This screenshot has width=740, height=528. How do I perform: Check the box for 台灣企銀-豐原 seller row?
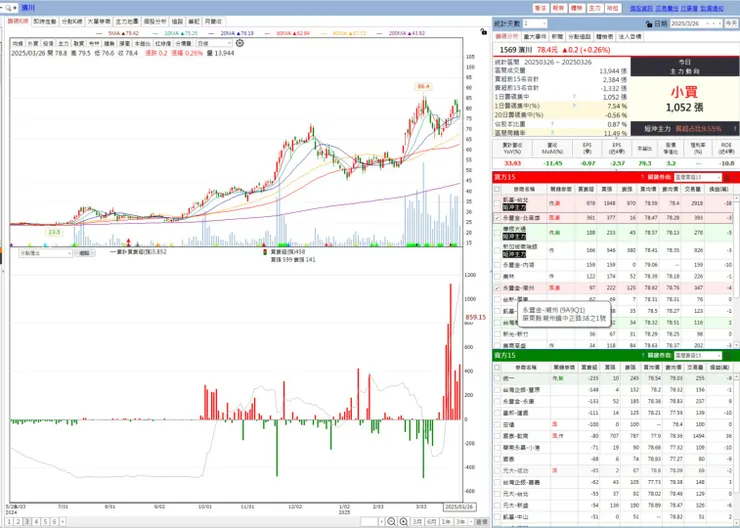(x=497, y=390)
